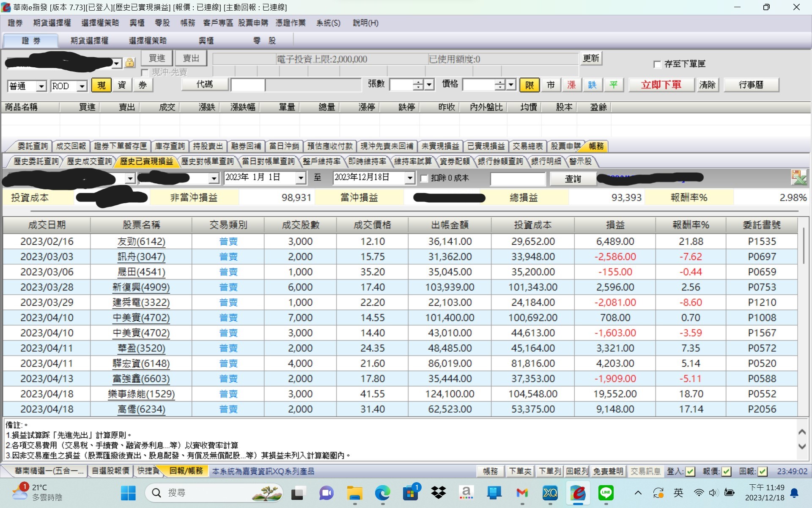Image resolution: width=812 pixels, height=508 pixels.
Task: Open XQ app in the taskbar
Action: [x=550, y=493]
